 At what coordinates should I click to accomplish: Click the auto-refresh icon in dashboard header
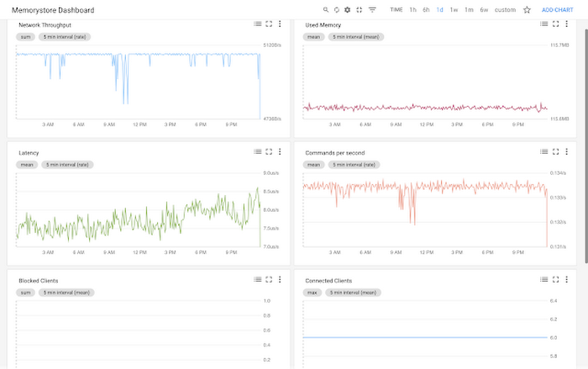[x=336, y=10]
